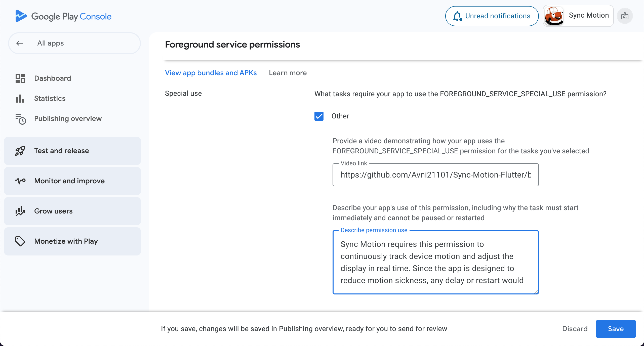Viewport: 644px width, 346px height.
Task: Click the Statistics bar chart icon
Action: (x=20, y=98)
